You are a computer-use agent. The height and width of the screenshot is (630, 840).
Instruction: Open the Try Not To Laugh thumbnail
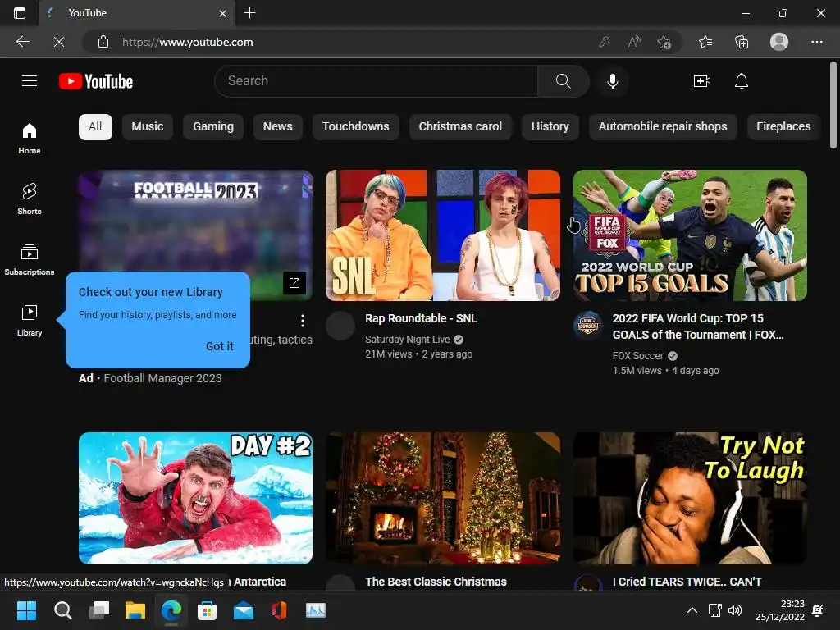click(x=690, y=498)
